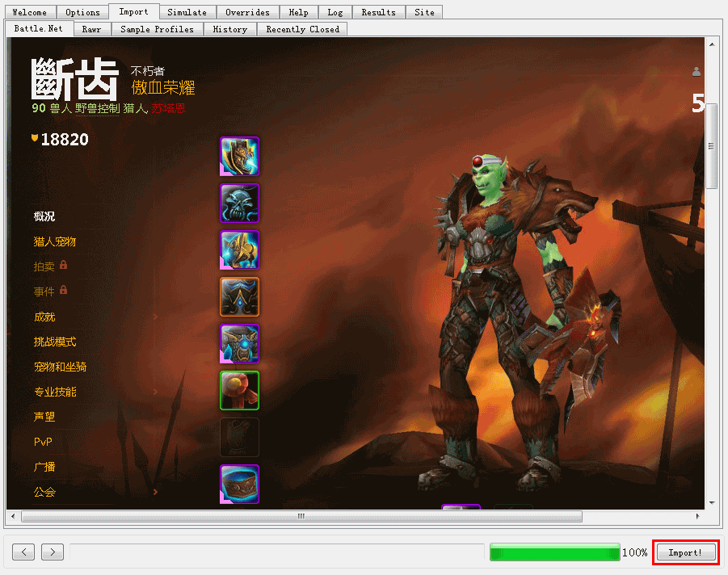Open the 专业技能 professions link
Viewport: 728px width, 575px height.
pos(55,392)
